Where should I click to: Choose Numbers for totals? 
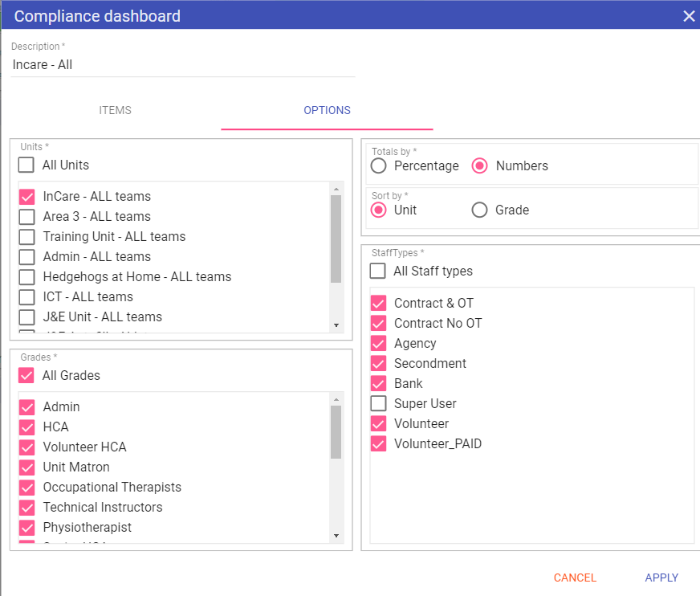pos(480,166)
